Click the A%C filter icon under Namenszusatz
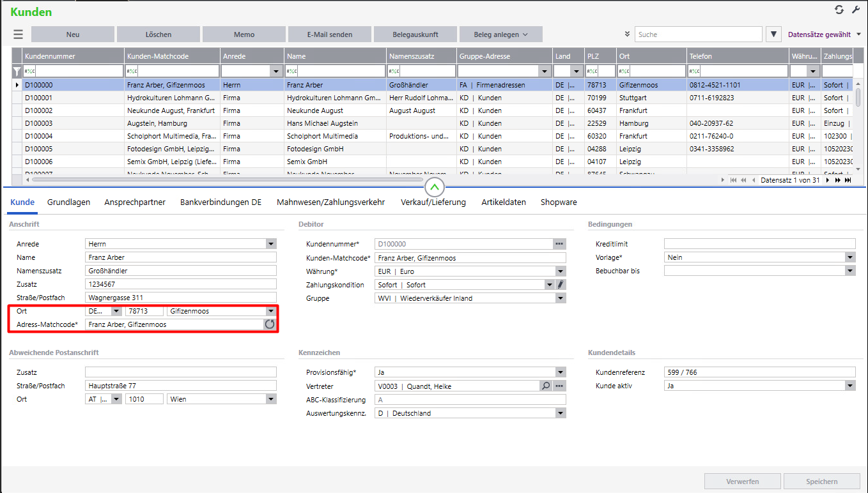Screen dimensions: 868x493 (x=394, y=72)
